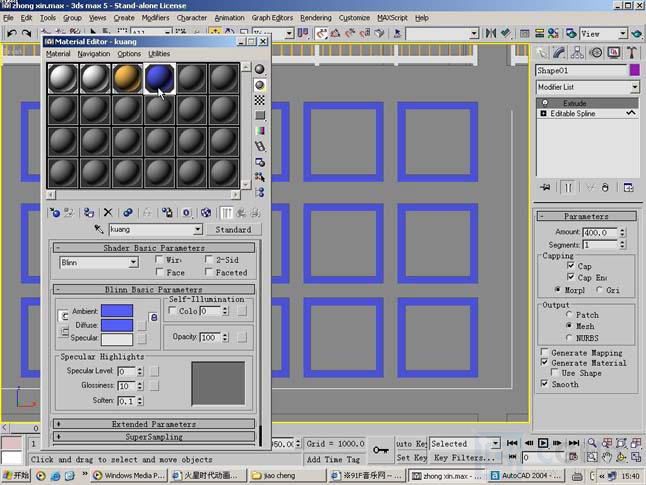Open Material Editor Utilities menu
This screenshot has width=646, height=485.
(159, 54)
